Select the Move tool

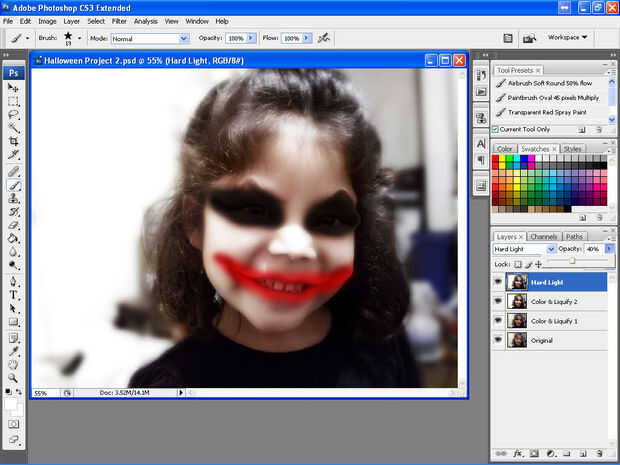click(x=13, y=88)
